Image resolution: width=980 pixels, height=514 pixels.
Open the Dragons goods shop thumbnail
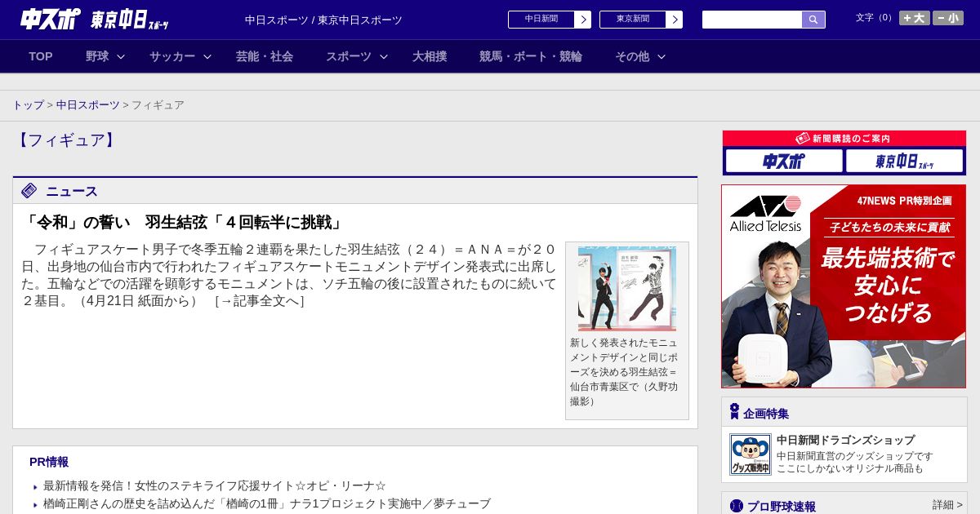click(751, 454)
